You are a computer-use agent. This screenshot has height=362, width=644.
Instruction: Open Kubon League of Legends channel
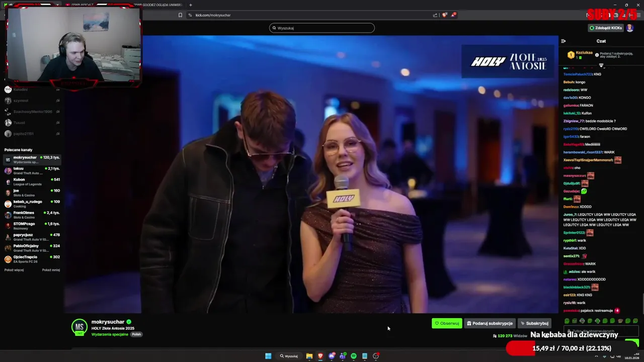click(x=32, y=182)
